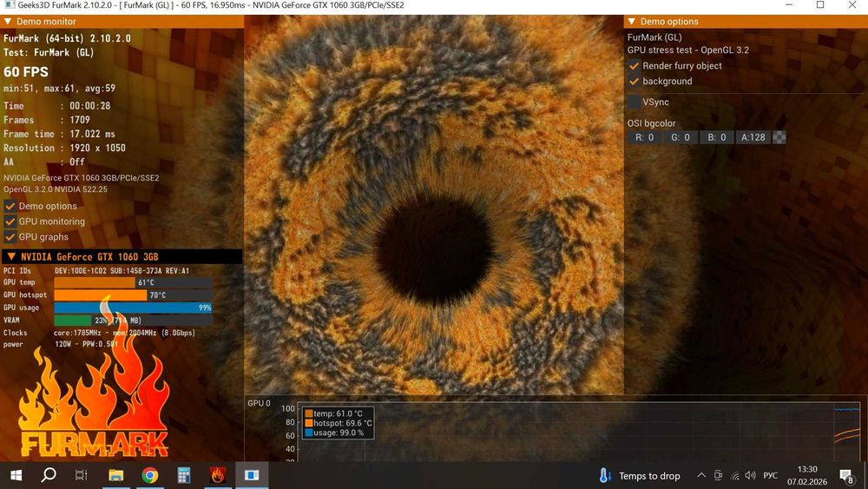
Task: Edit the B: 0 color field
Action: tap(716, 137)
